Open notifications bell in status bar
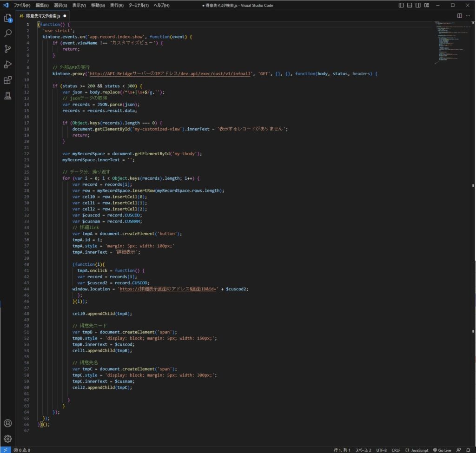 coord(468,450)
